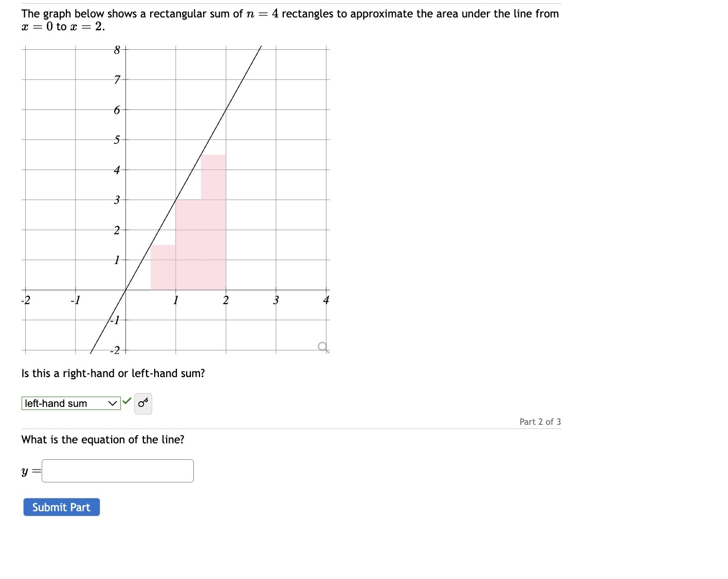Click the Part 2 of 3 label
728x579 pixels.
point(540,422)
